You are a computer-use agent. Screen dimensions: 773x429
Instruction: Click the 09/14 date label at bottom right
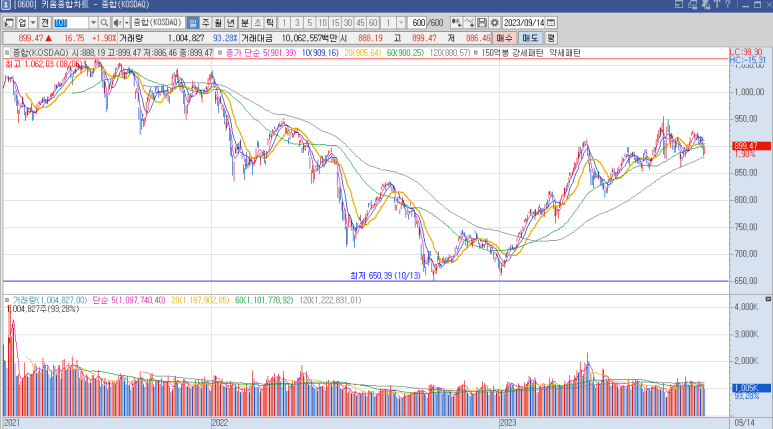click(744, 423)
